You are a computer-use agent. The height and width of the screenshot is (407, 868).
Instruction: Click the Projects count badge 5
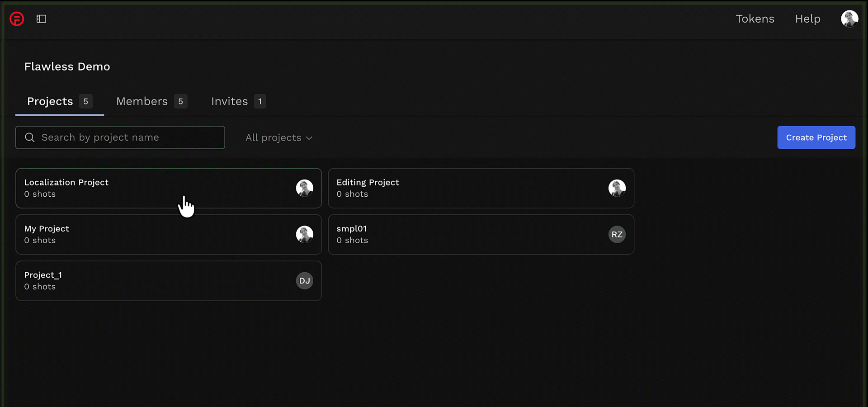click(x=86, y=101)
